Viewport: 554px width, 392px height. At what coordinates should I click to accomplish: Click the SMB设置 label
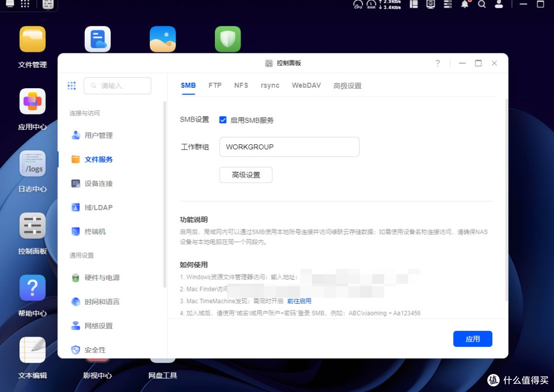pos(194,120)
